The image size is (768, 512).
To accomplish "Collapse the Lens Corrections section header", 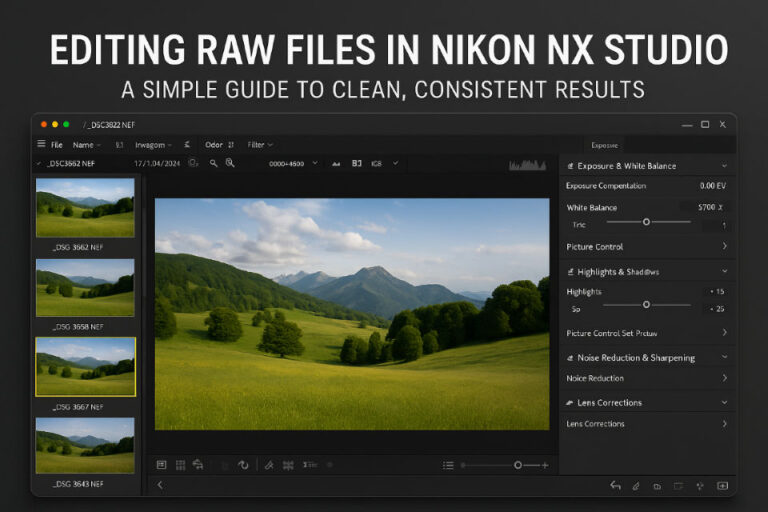I will 724,403.
